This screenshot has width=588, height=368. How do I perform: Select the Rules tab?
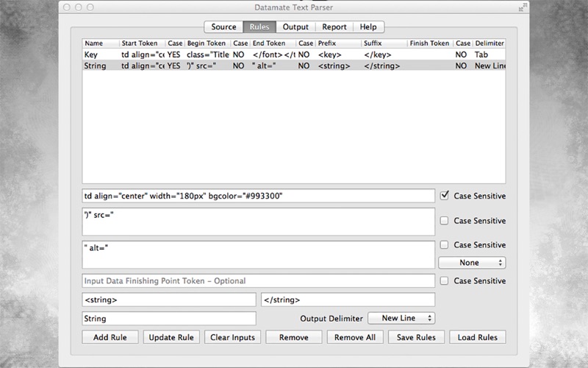[x=259, y=27]
